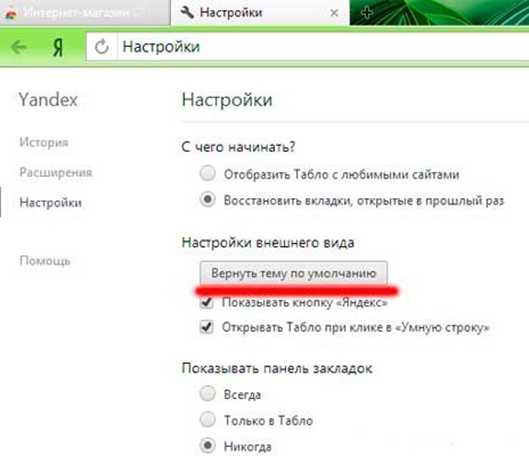Select Всегда for bookmarks bar
The image size is (529, 461).
207,394
